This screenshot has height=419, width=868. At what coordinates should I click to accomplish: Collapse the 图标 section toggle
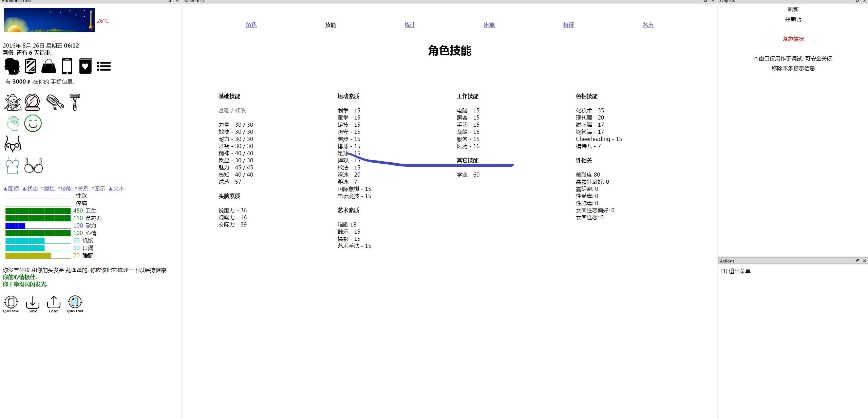click(11, 188)
